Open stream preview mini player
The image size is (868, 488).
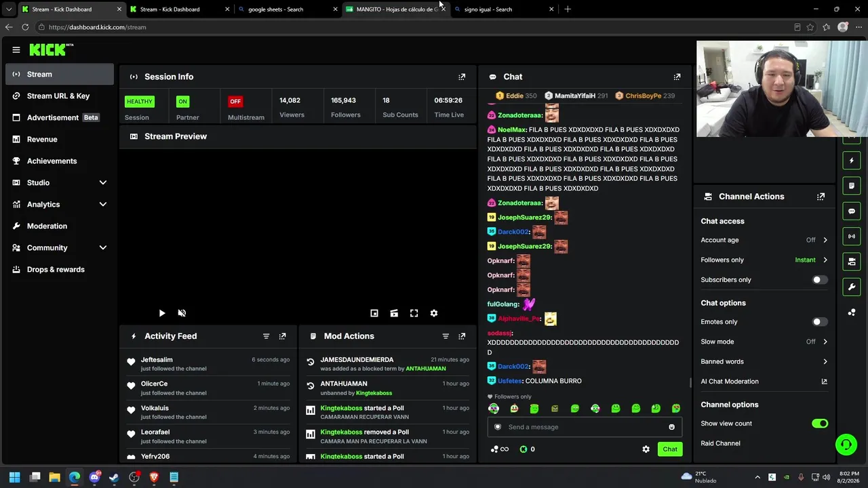(374, 313)
